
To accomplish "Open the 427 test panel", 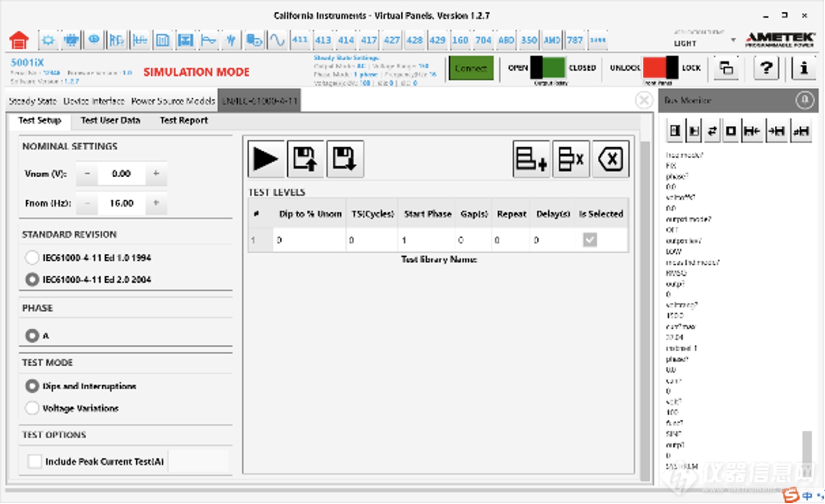I will [391, 40].
